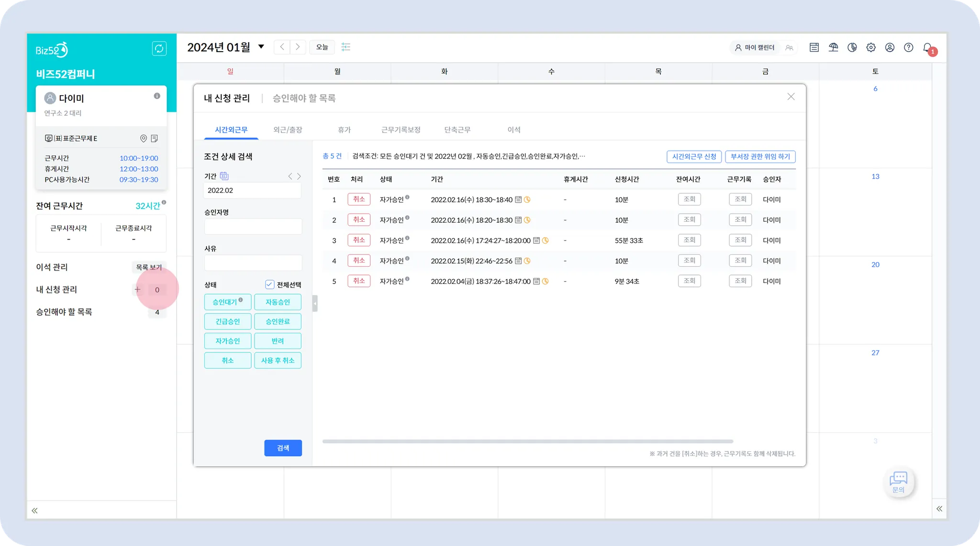Switch to the 휴가 tab
The height and width of the screenshot is (546, 980).
click(x=344, y=130)
